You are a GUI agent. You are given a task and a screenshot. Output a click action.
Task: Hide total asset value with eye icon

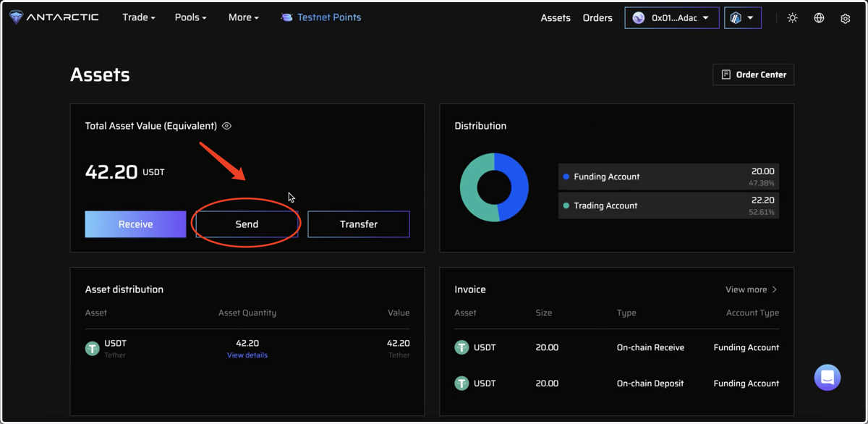(226, 126)
